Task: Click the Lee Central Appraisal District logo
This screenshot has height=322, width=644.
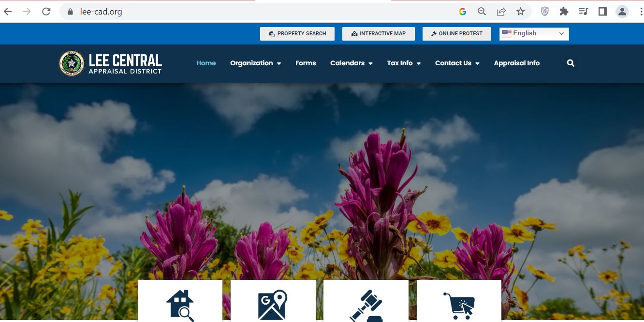Action: 110,63
